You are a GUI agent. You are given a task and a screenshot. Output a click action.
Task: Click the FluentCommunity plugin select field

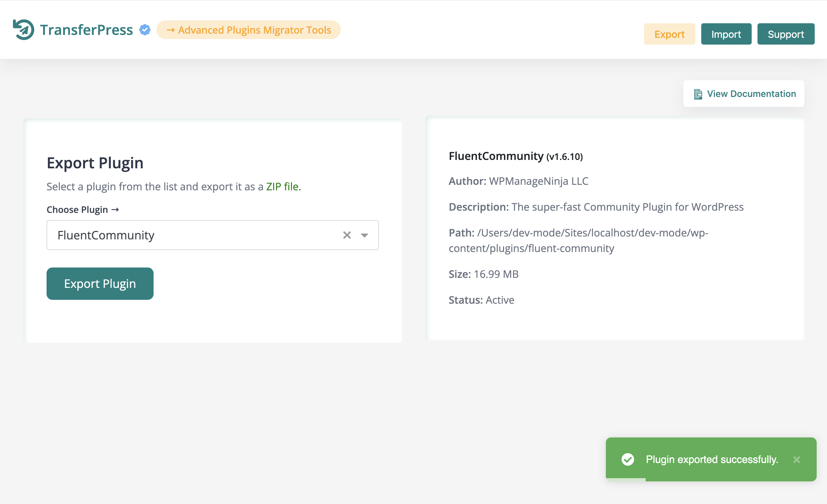click(x=212, y=235)
